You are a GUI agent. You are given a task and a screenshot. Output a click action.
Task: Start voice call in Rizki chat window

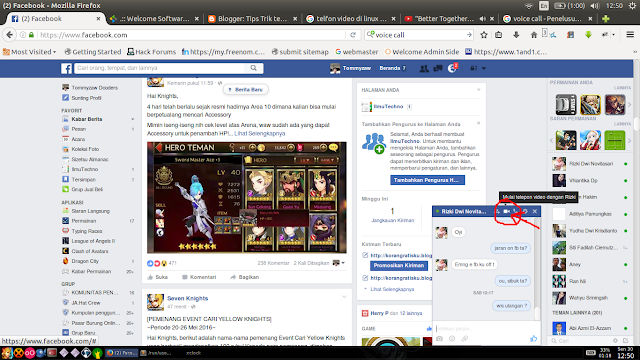(516, 211)
